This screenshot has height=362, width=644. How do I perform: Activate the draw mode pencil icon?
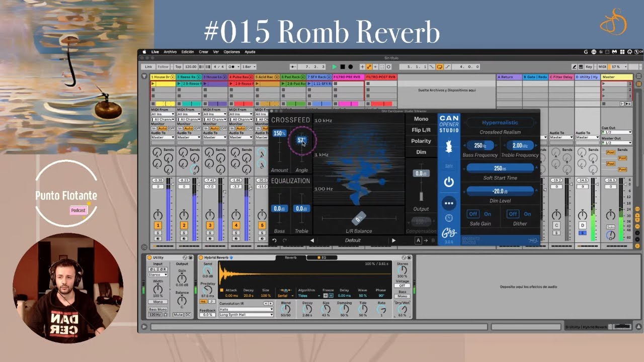[x=575, y=67]
